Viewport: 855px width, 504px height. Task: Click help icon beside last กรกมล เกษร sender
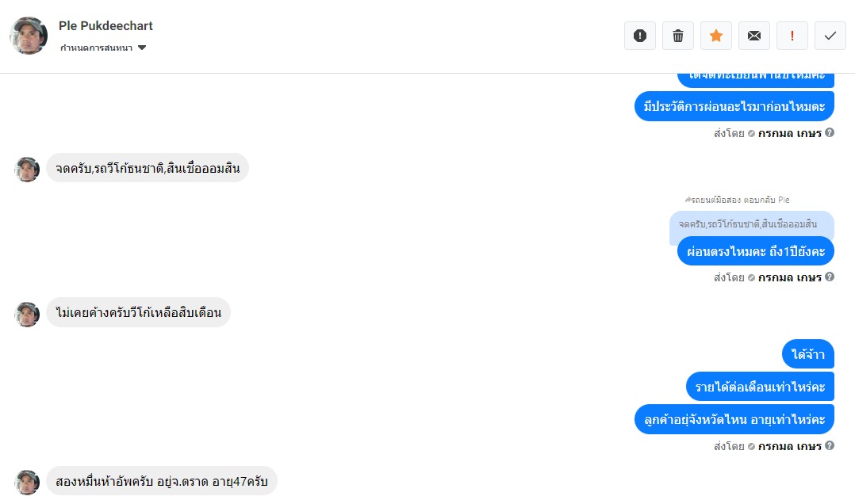click(x=830, y=445)
